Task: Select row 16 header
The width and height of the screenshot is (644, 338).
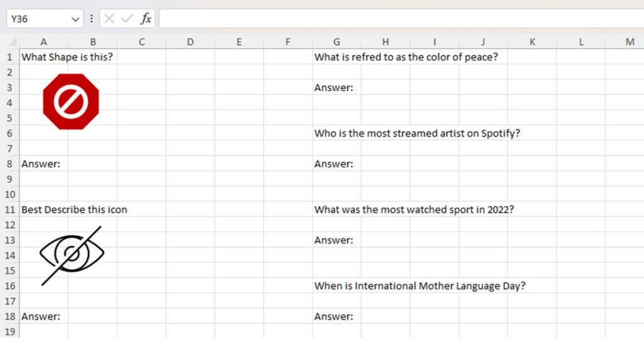Action: [9, 286]
